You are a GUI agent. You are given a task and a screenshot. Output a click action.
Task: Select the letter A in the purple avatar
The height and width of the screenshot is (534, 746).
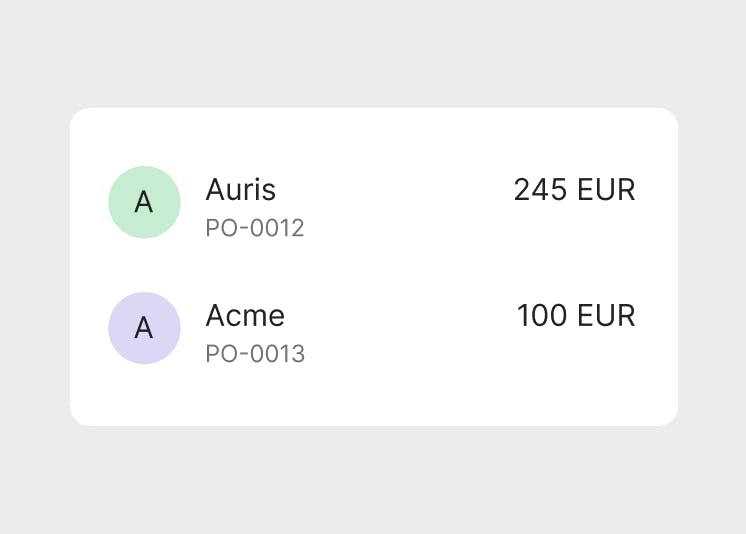click(144, 328)
